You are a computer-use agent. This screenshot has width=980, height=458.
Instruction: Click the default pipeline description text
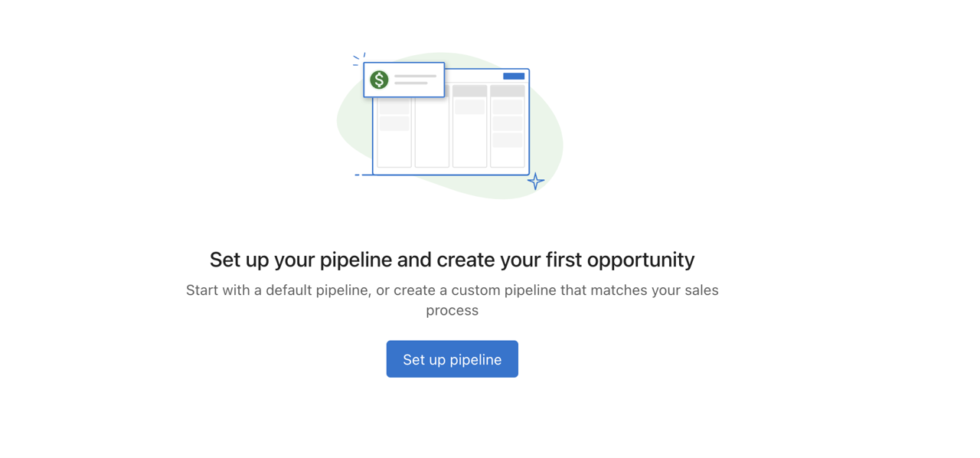click(x=452, y=299)
